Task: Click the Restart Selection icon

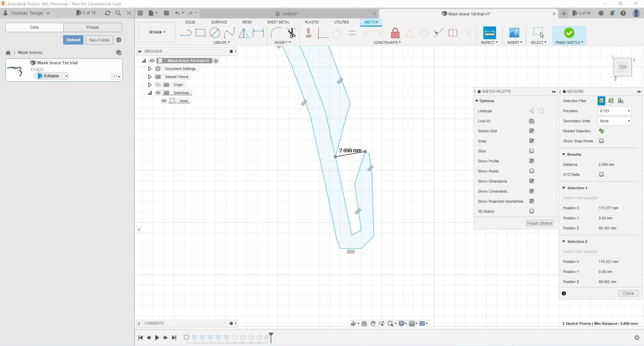Action: [x=601, y=131]
